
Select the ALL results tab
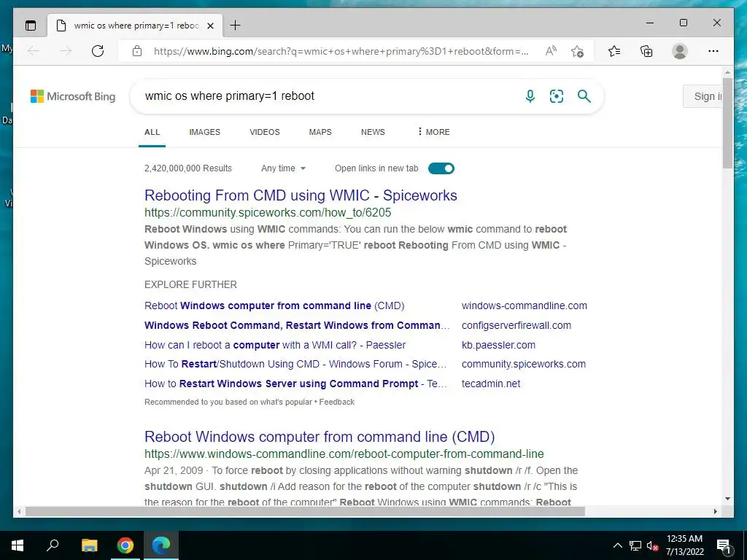click(152, 132)
